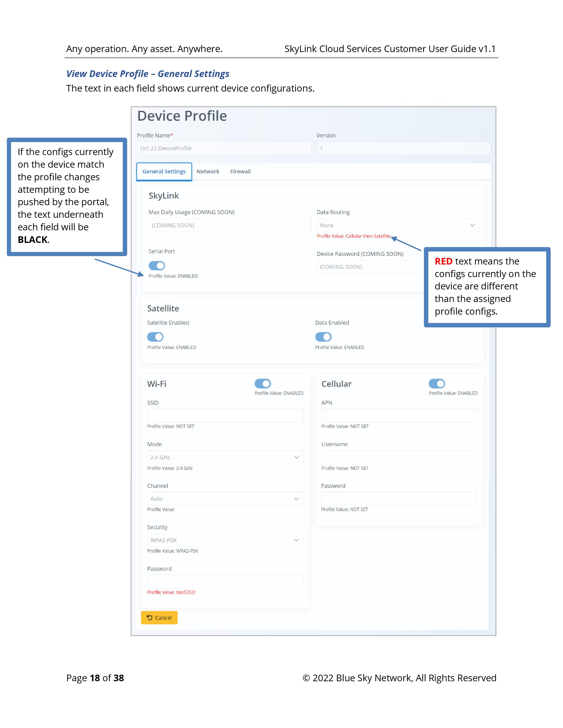Click the 'Satellite' section heading
This screenshot has width=563, height=728.
coord(163,308)
